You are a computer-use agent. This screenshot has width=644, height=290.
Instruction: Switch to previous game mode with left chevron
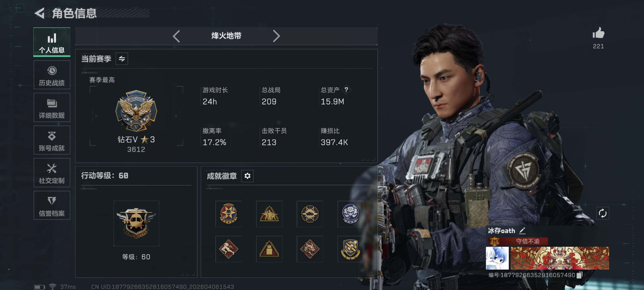coord(176,36)
